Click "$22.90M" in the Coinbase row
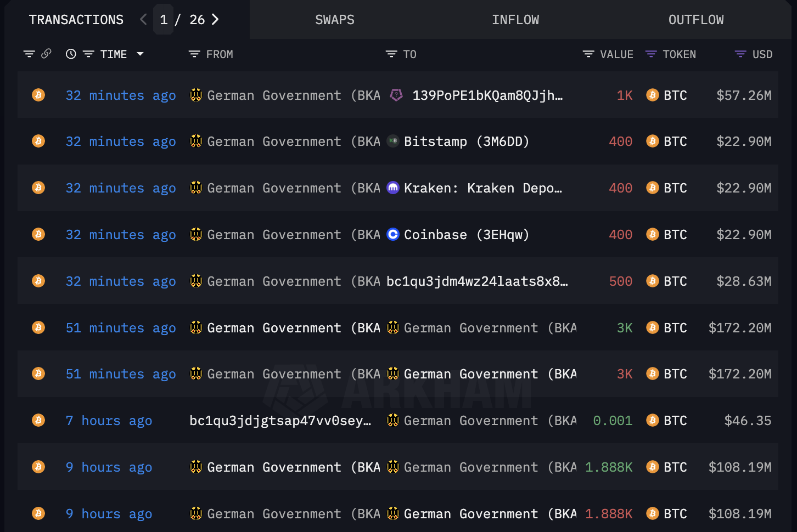This screenshot has width=797, height=532. pyautogui.click(x=744, y=234)
